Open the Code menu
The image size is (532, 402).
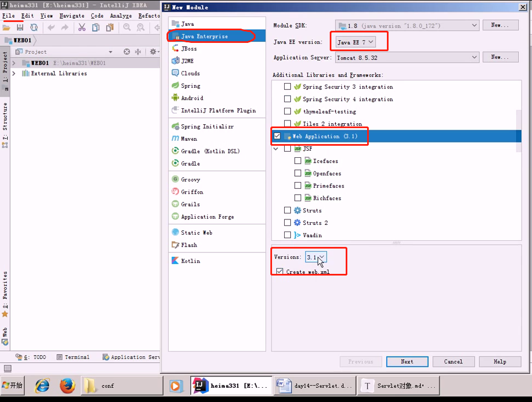pos(97,15)
